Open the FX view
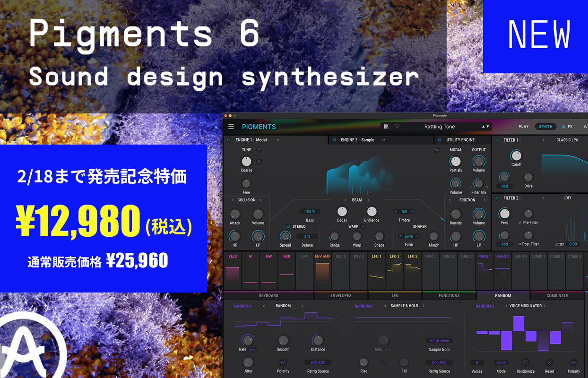 tap(570, 127)
